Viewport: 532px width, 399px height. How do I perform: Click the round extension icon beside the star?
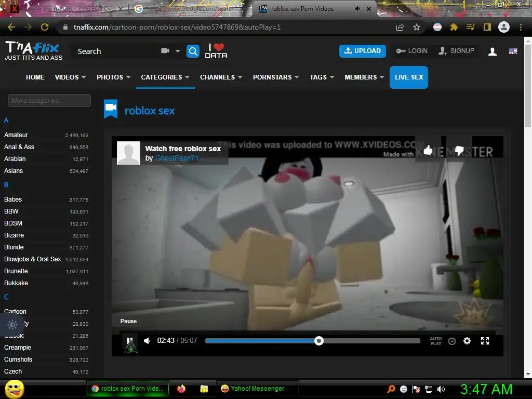437,27
